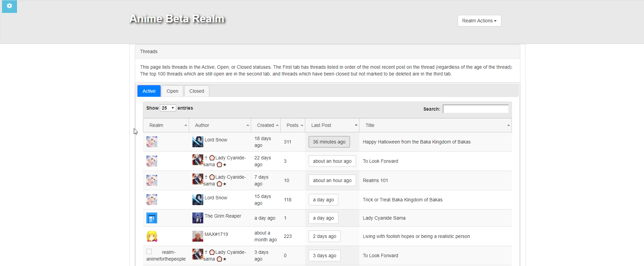Click a day ago button for Lady Cyanide Sama
The image size is (644, 266).
(324, 218)
